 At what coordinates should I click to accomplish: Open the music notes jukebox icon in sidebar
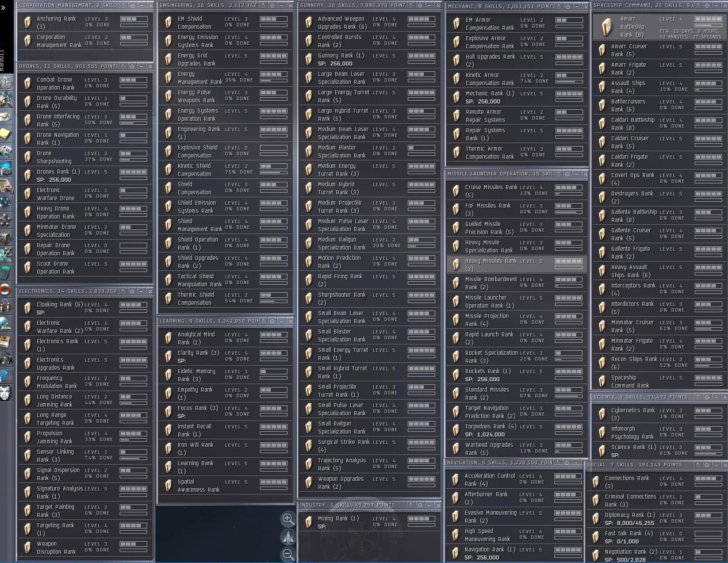[x=6, y=359]
